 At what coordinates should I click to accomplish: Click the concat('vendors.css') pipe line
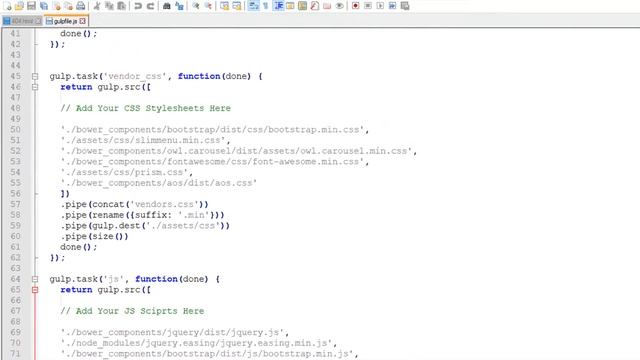[x=135, y=204]
